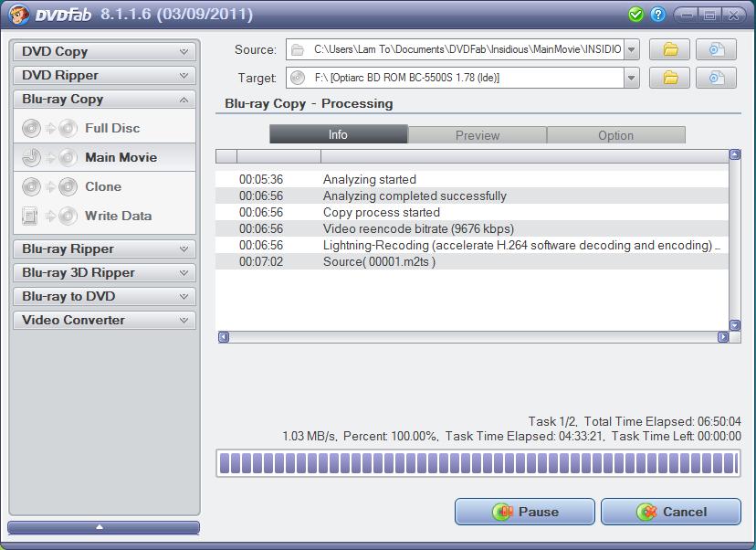Click the target drive disc icon

tap(298, 78)
